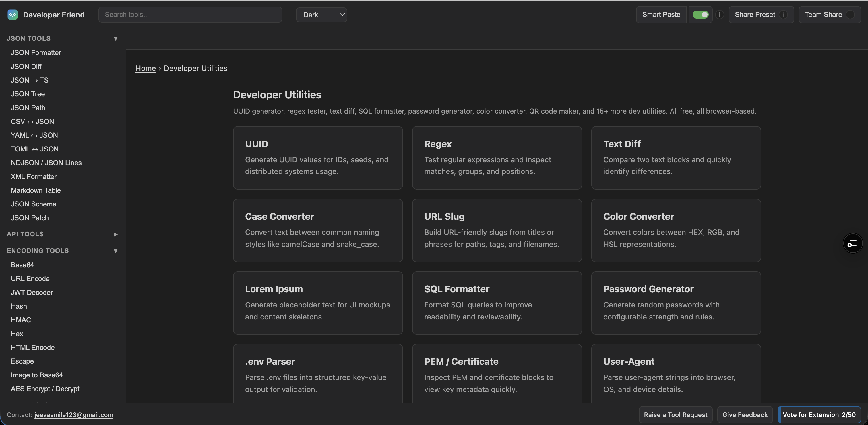This screenshot has width=868, height=425.
Task: Click the Team Share info icon
Action: tap(850, 14)
